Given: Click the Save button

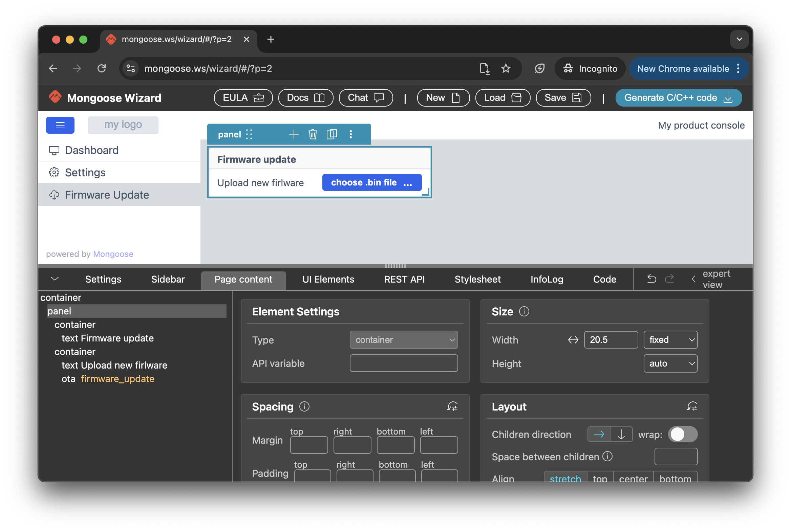Looking at the screenshot, I should click(563, 98).
